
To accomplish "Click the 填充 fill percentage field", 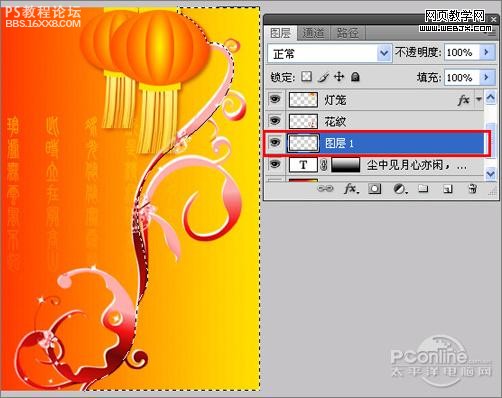I will coord(462,78).
